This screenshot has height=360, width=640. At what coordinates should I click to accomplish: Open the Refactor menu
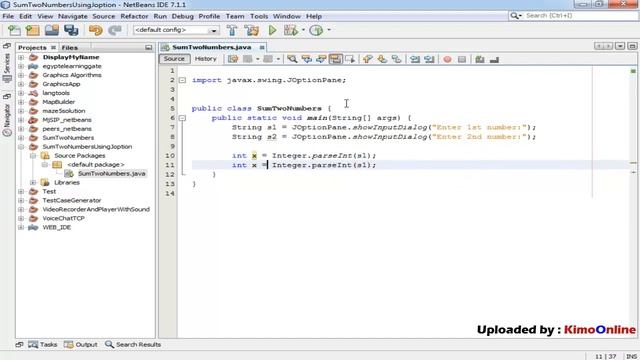point(134,16)
